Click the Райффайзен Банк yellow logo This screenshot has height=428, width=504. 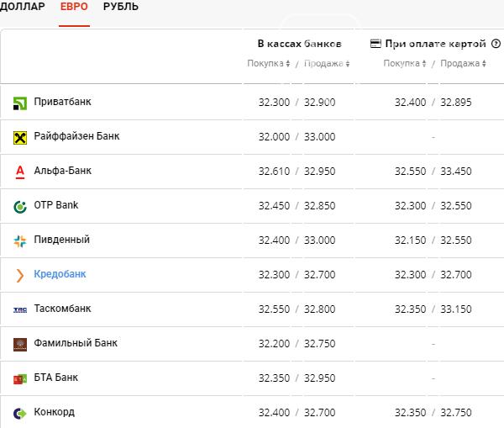pos(20,138)
